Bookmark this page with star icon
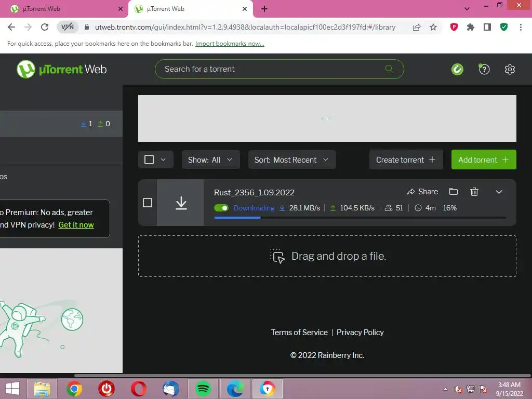 tap(433, 27)
